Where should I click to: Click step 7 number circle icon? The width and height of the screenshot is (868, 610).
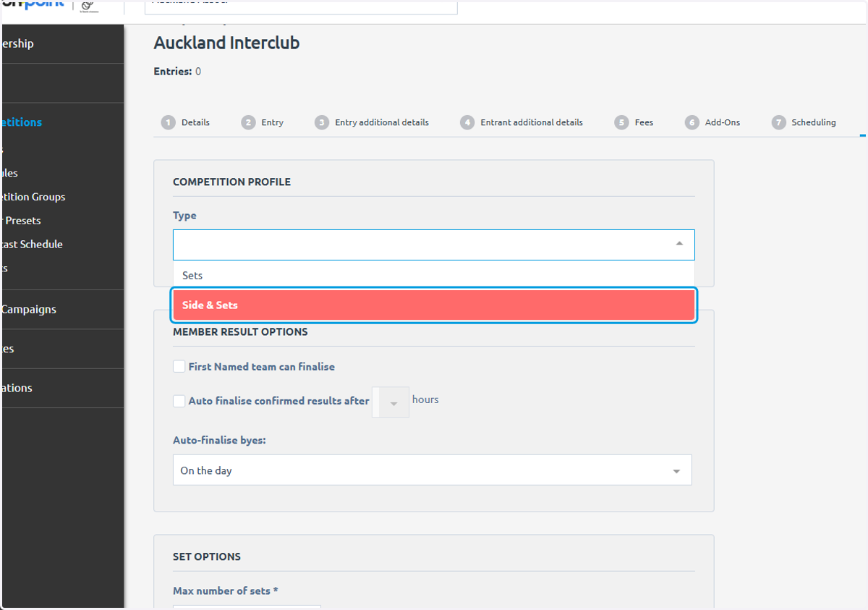pos(778,122)
